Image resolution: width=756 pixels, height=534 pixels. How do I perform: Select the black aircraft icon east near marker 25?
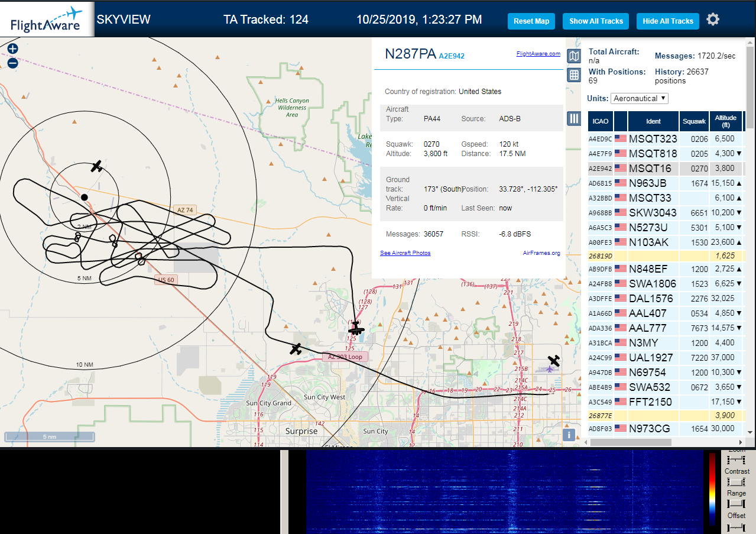[554, 360]
